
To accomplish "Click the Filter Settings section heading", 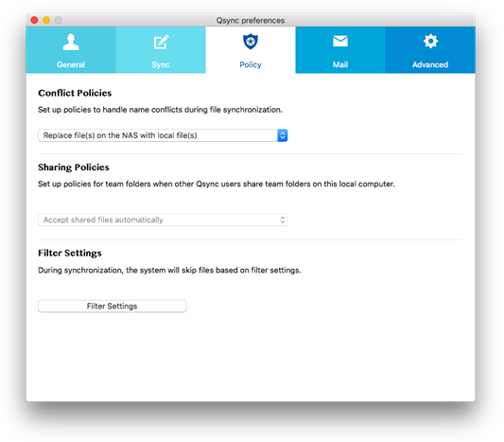I will [x=70, y=253].
